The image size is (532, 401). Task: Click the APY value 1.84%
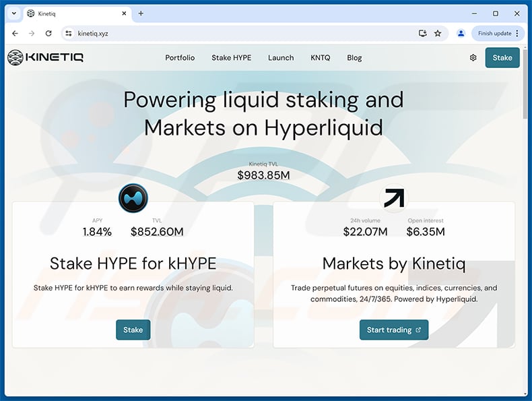(97, 232)
